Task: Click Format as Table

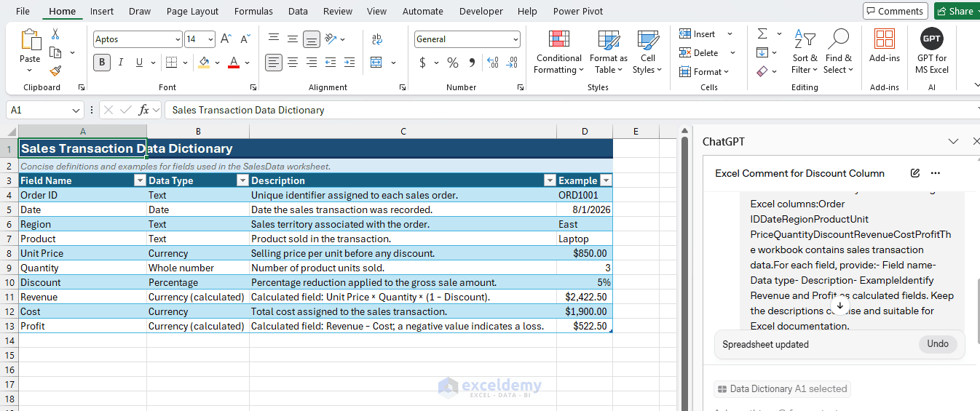Action: coord(608,52)
